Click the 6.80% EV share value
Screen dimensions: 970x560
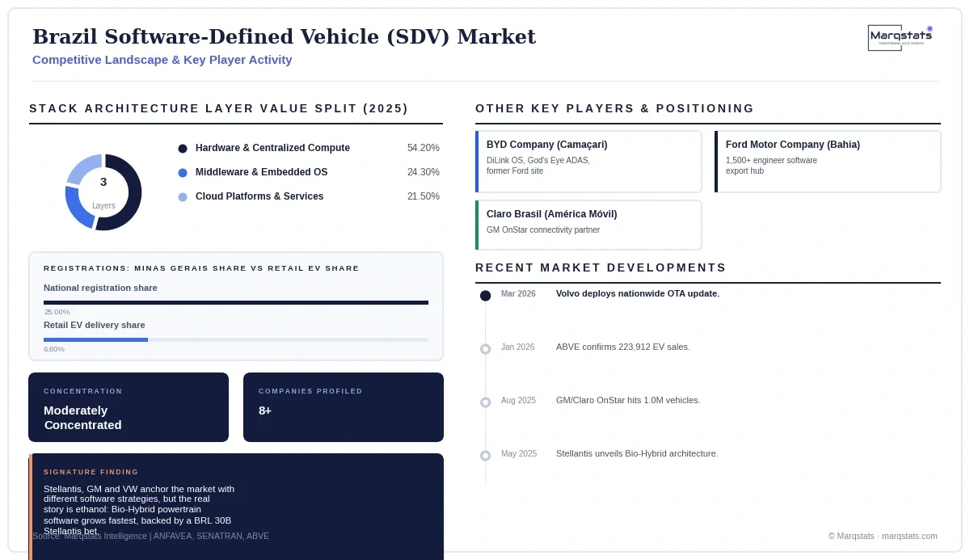click(x=54, y=349)
